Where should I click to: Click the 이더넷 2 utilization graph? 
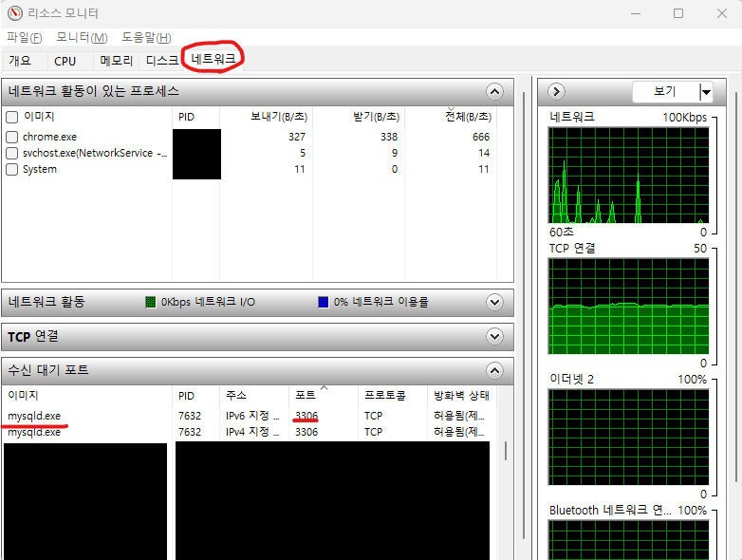(x=628, y=438)
